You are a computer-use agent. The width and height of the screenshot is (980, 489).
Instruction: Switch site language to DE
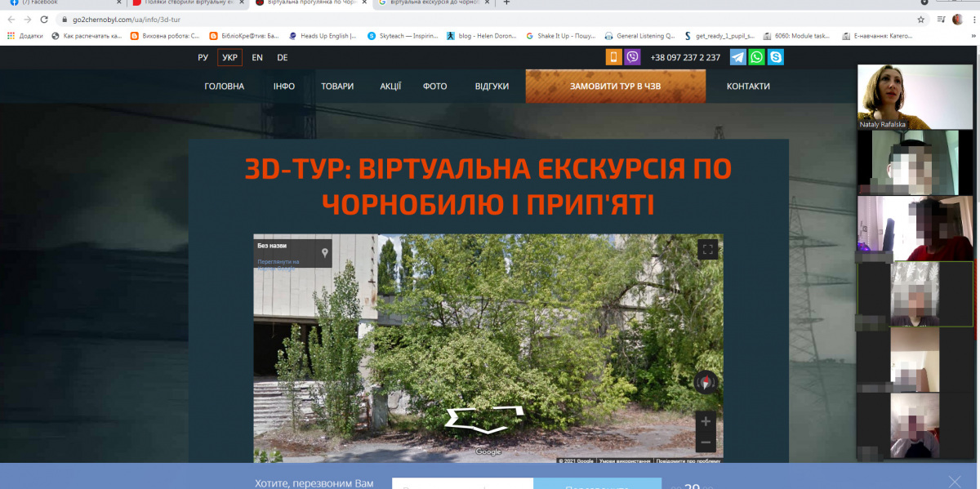click(283, 57)
